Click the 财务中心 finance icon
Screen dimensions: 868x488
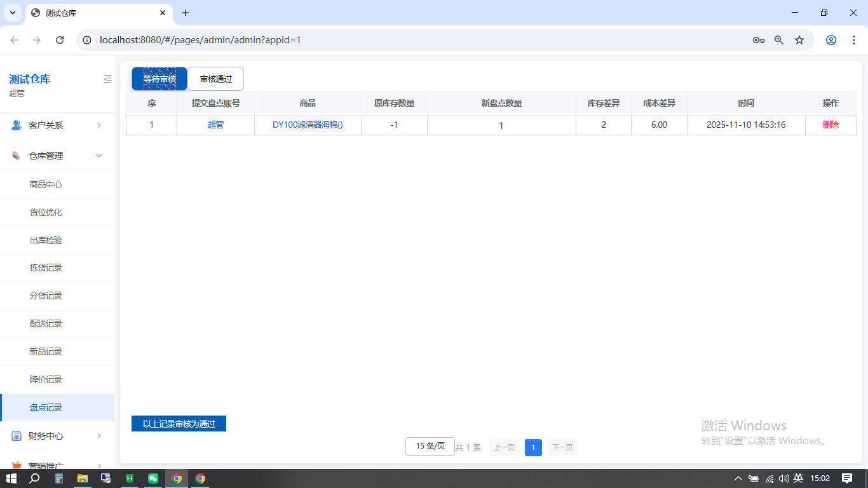[15, 436]
